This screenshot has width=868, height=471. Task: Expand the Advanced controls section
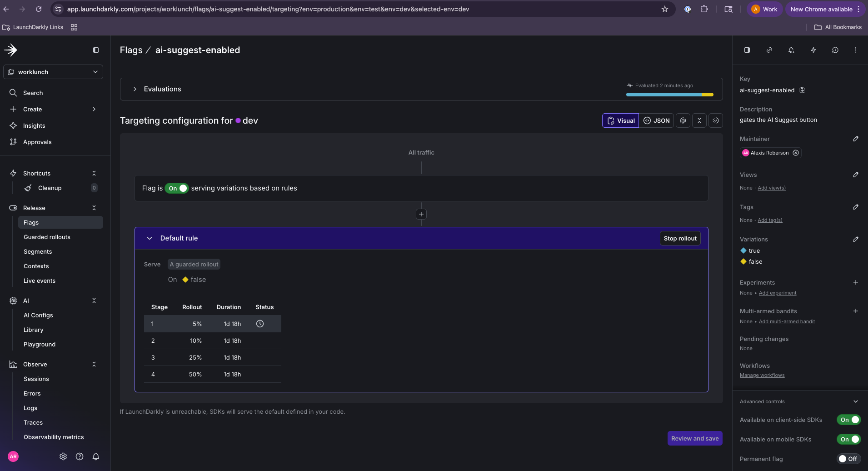tap(856, 401)
